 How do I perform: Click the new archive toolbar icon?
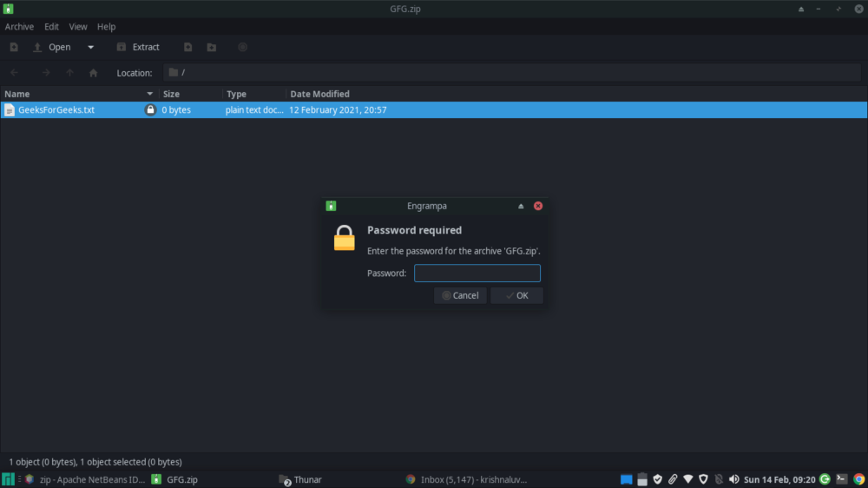(x=14, y=47)
